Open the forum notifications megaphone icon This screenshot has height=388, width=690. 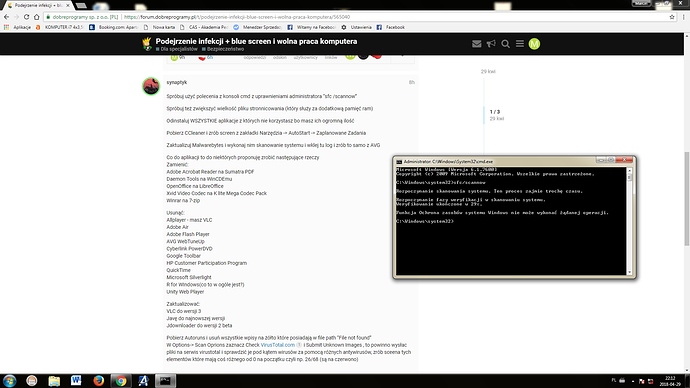point(491,44)
